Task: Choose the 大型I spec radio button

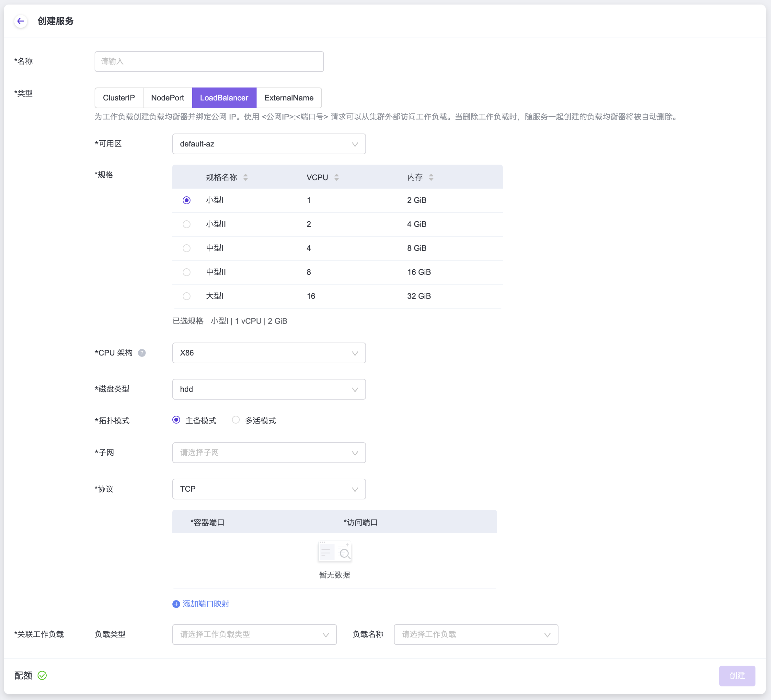Action: [186, 296]
